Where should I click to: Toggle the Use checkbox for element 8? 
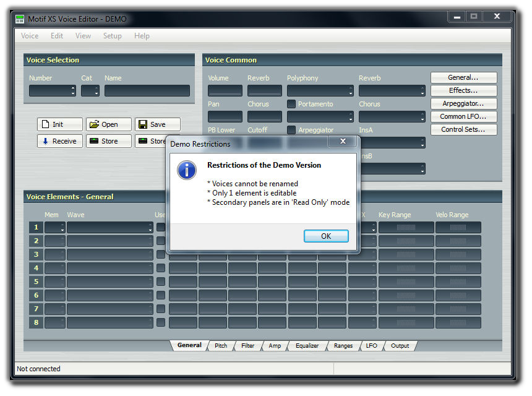point(161,322)
